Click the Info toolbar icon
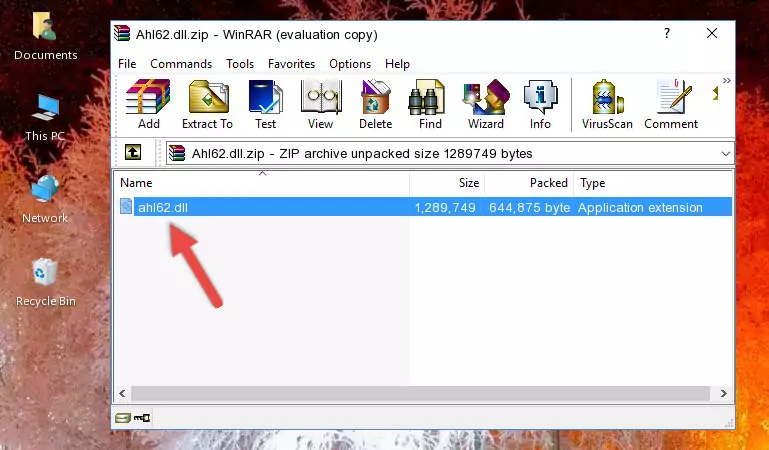The height and width of the screenshot is (450, 769). point(540,104)
